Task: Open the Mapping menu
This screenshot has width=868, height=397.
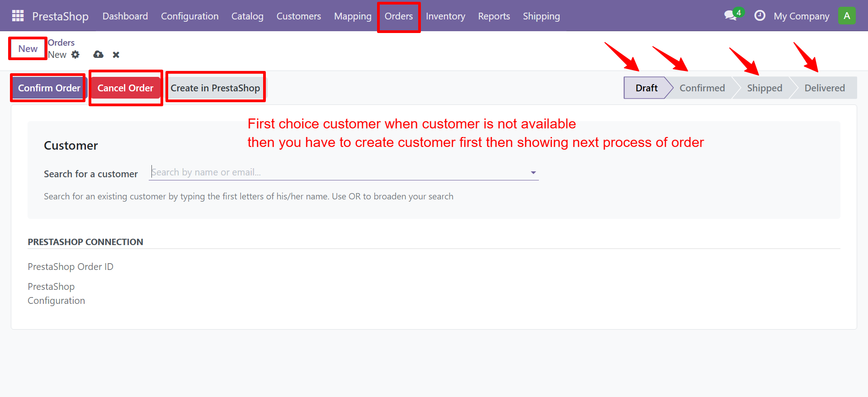Action: 353,16
